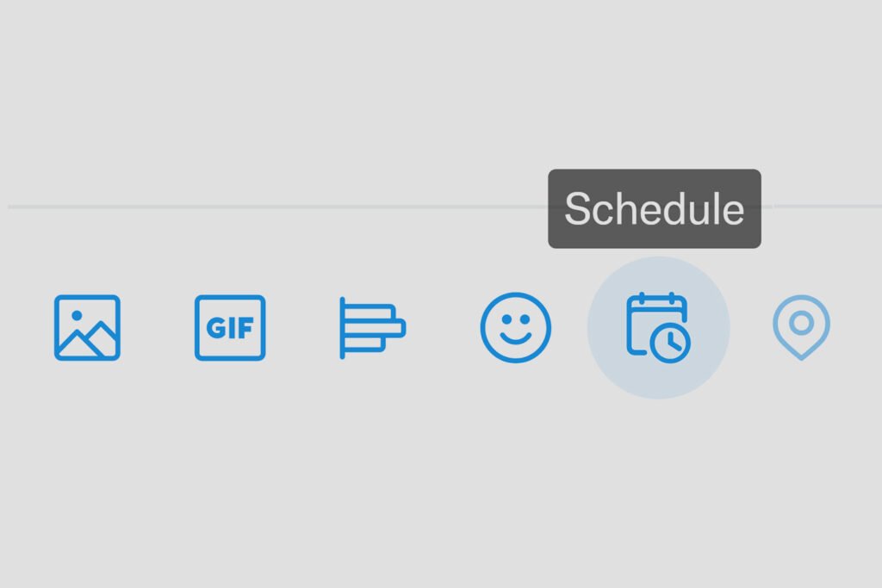Screen dimensions: 882x588
Task: Add a location with the pin icon
Action: (801, 327)
